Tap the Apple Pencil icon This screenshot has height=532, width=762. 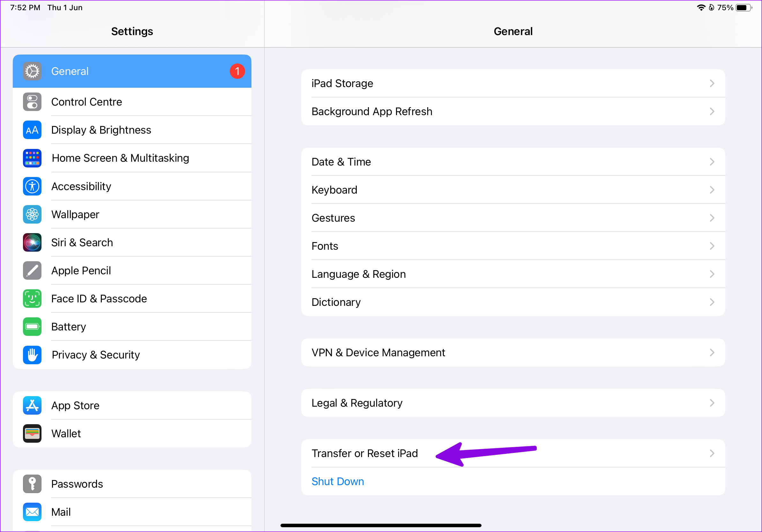[32, 271]
